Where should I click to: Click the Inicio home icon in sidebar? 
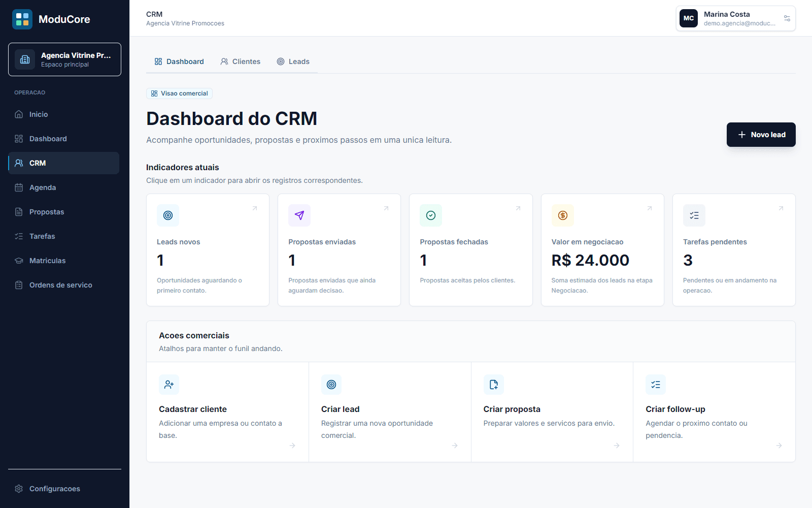(x=19, y=114)
